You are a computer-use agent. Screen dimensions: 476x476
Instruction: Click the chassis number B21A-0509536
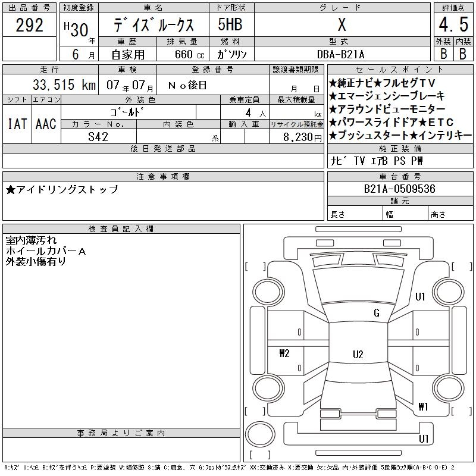[x=400, y=189]
